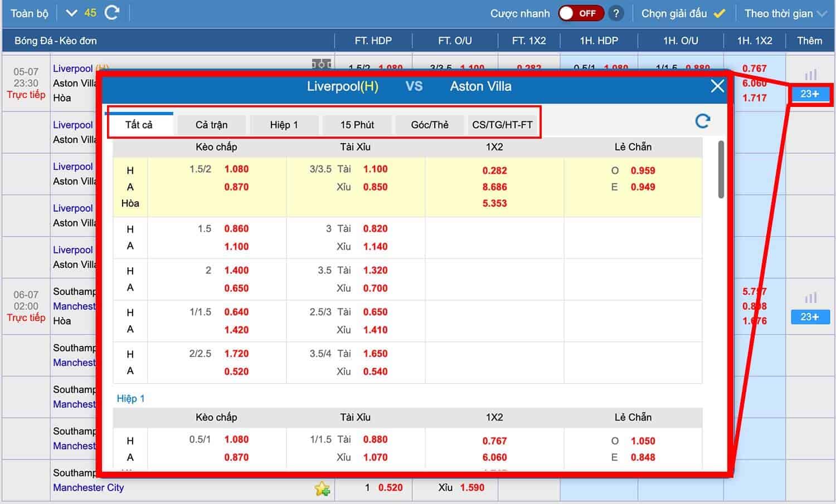Switch to the Cả trận tab
The height and width of the screenshot is (504, 836).
(x=211, y=125)
